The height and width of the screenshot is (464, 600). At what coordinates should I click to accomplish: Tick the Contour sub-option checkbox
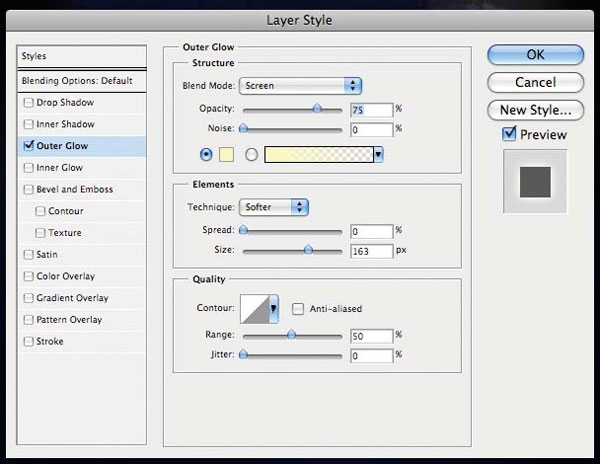pyautogui.click(x=40, y=211)
